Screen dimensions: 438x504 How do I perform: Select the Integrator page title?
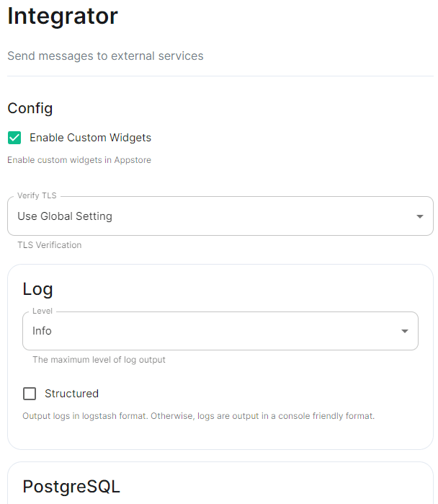tap(63, 16)
